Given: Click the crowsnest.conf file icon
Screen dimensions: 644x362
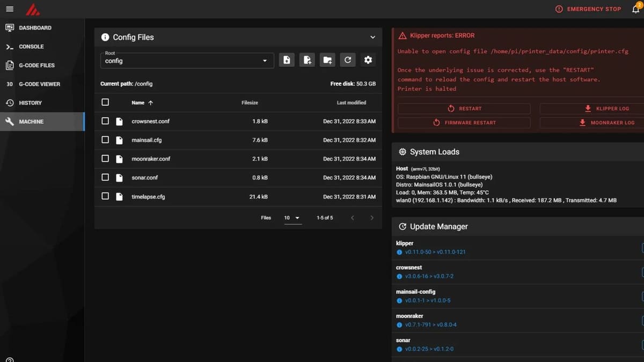Looking at the screenshot, I should pyautogui.click(x=120, y=121).
